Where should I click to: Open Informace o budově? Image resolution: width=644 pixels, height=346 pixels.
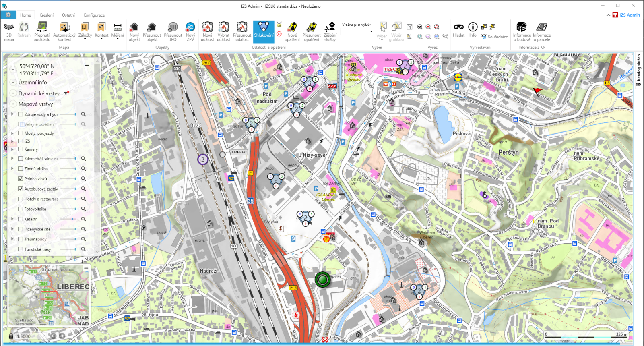pos(522,31)
